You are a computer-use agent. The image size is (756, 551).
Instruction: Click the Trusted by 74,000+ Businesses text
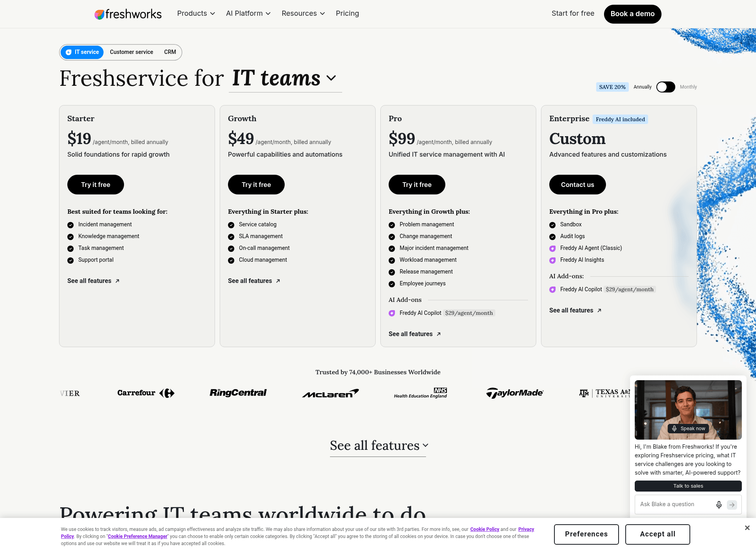pos(378,372)
